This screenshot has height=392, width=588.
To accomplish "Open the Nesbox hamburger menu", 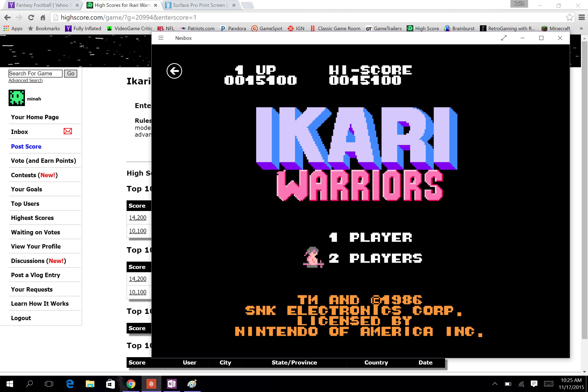I will [x=161, y=38].
